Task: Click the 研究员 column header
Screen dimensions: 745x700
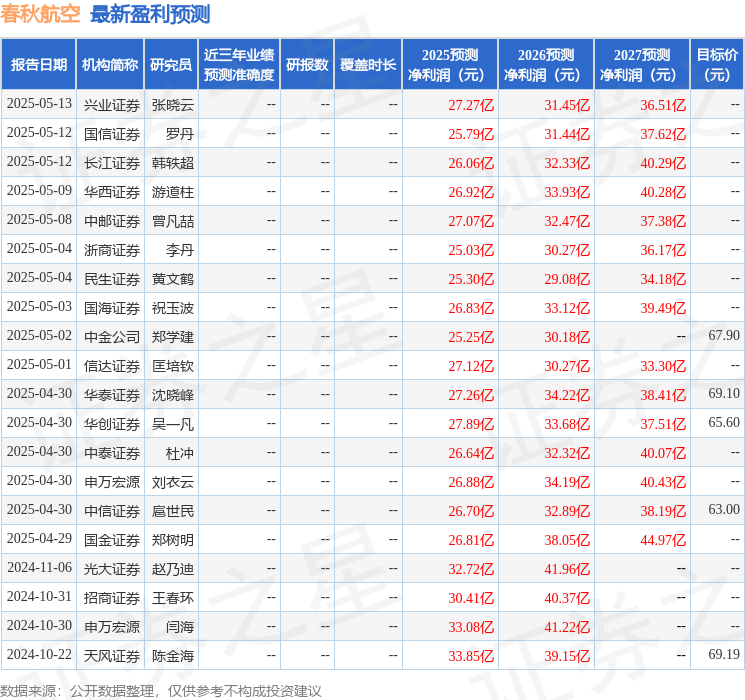Action: (171, 65)
